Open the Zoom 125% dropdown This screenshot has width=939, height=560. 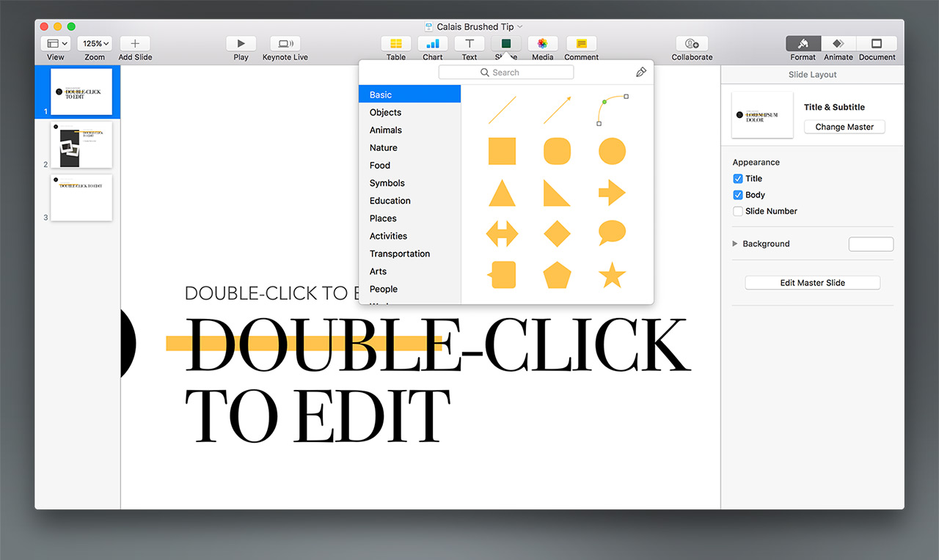click(95, 44)
